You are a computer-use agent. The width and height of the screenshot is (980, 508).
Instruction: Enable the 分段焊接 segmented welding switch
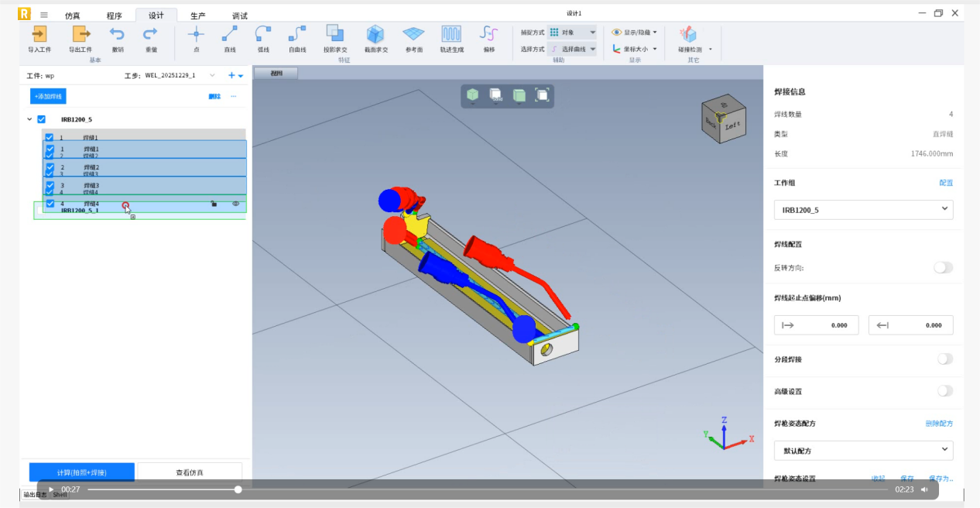coord(944,359)
